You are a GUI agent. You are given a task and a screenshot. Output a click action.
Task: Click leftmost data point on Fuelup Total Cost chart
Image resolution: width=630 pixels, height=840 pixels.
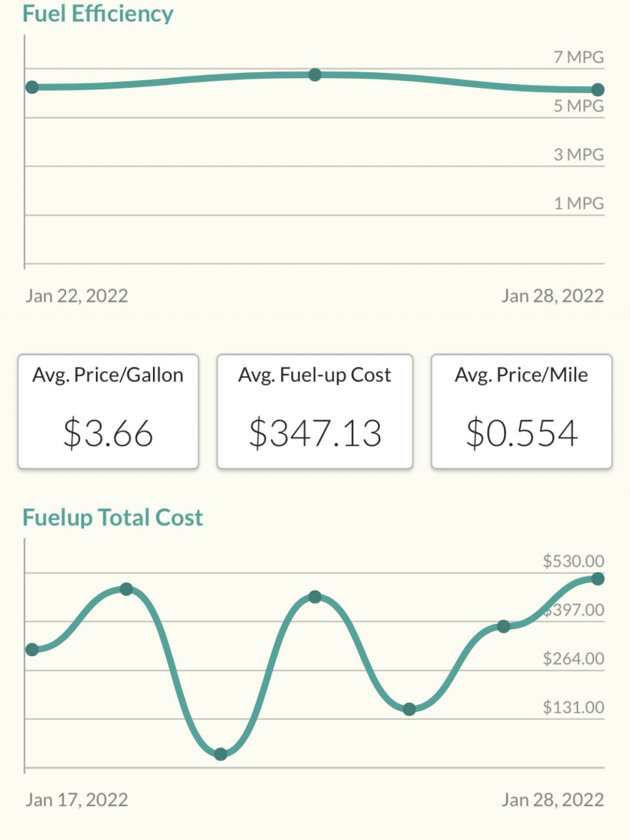click(31, 650)
